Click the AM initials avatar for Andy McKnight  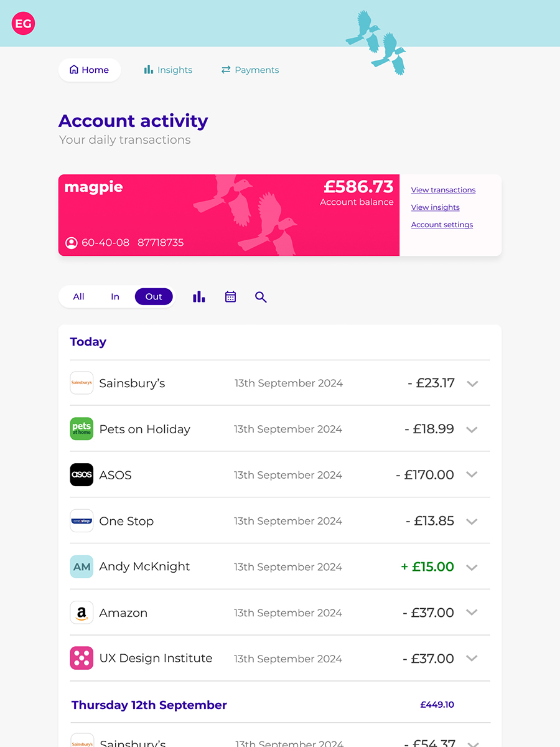pyautogui.click(x=82, y=566)
